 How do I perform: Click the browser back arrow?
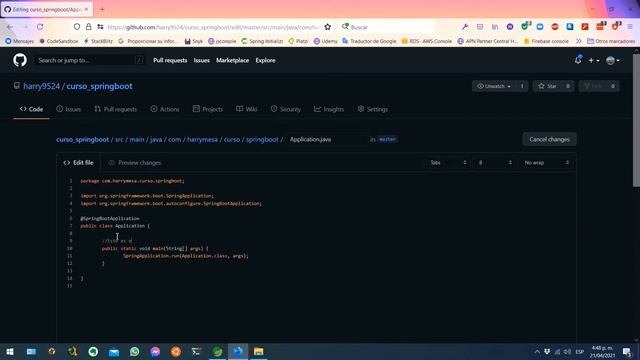(10, 27)
